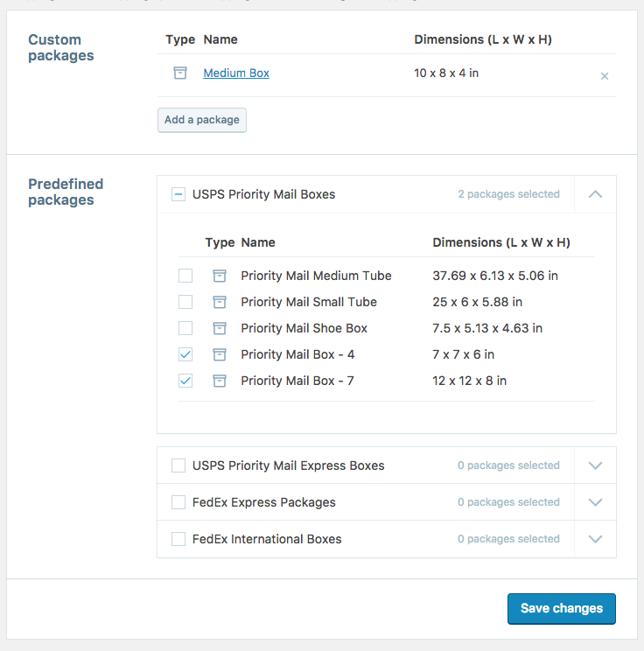The height and width of the screenshot is (651, 644).
Task: Click the Priority Mail Shoe Box name
Action: [304, 328]
